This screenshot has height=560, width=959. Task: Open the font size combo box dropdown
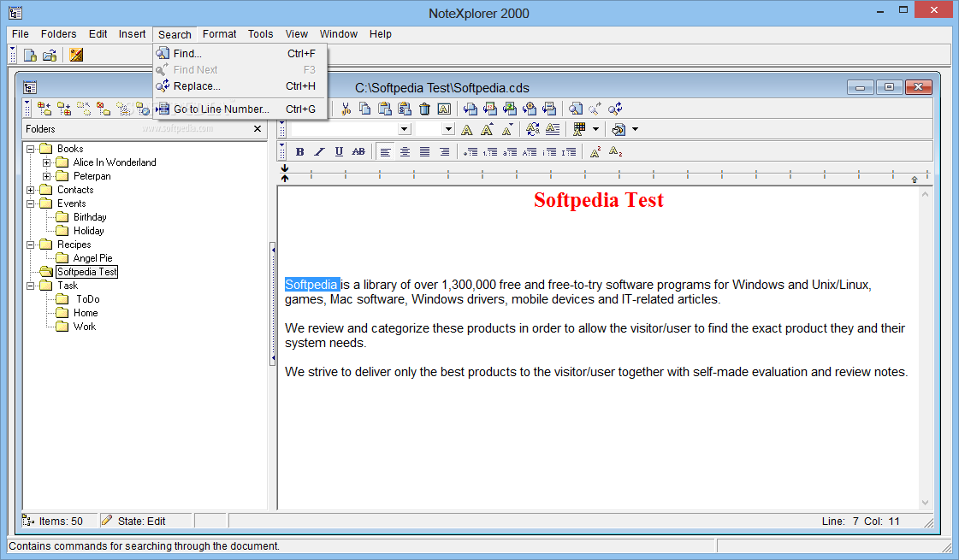448,129
